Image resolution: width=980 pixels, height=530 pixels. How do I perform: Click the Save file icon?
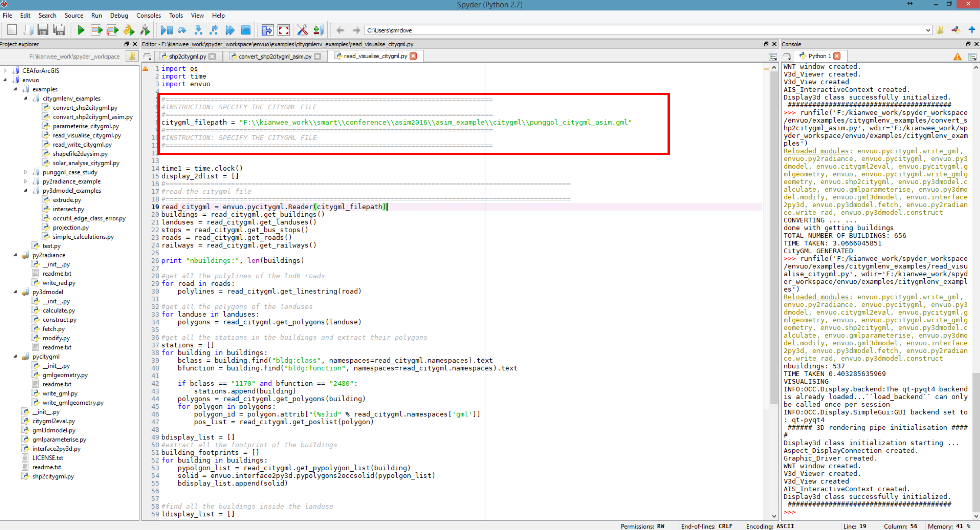pyautogui.click(x=43, y=30)
